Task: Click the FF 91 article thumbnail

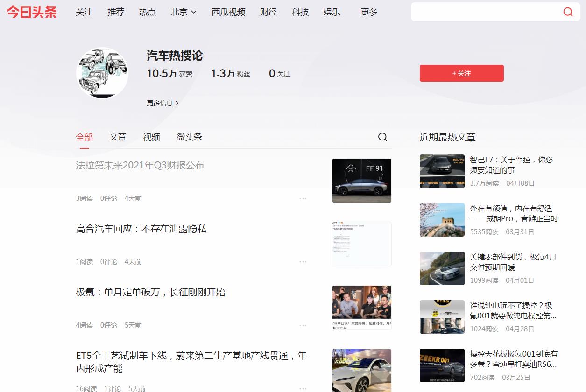Action: tap(362, 181)
